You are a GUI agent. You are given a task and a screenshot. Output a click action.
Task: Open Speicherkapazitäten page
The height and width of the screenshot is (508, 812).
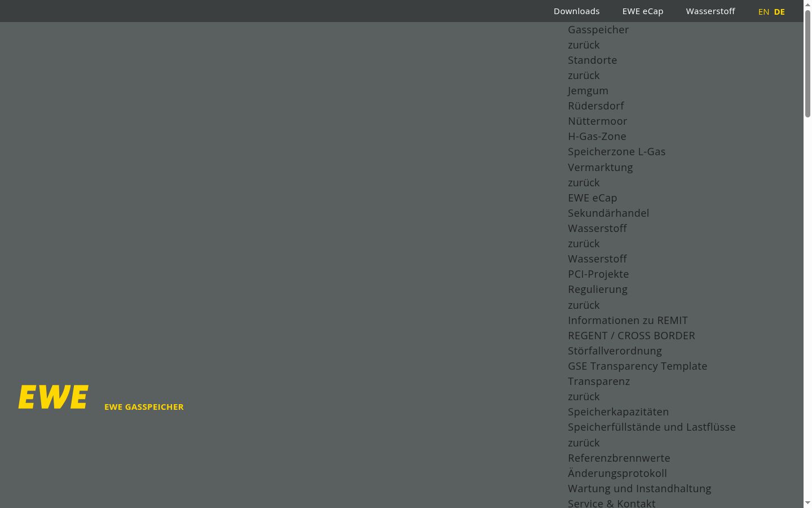pos(618,412)
